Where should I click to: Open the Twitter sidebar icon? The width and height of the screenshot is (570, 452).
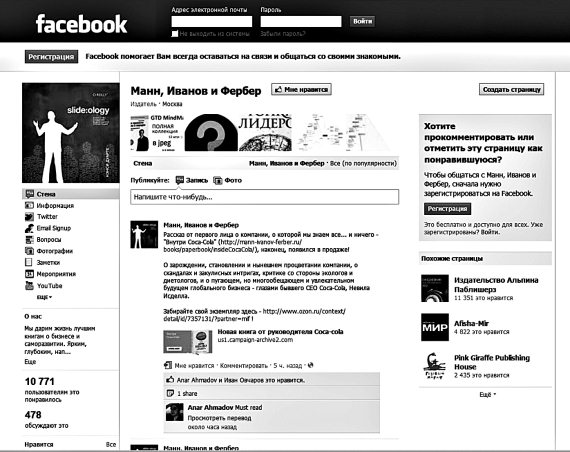point(29,217)
